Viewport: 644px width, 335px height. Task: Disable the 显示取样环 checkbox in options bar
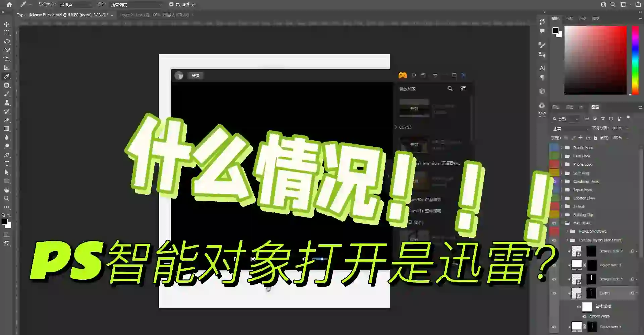point(171,5)
